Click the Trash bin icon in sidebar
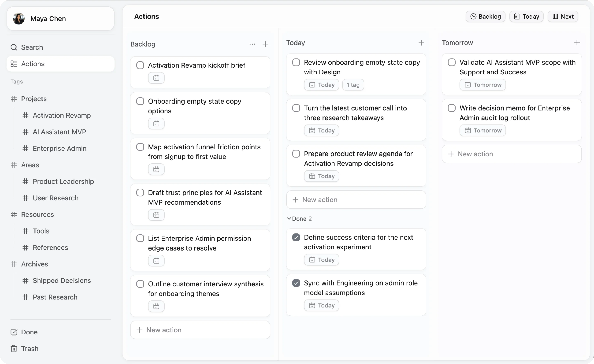This screenshot has width=594, height=364. [x=14, y=349]
